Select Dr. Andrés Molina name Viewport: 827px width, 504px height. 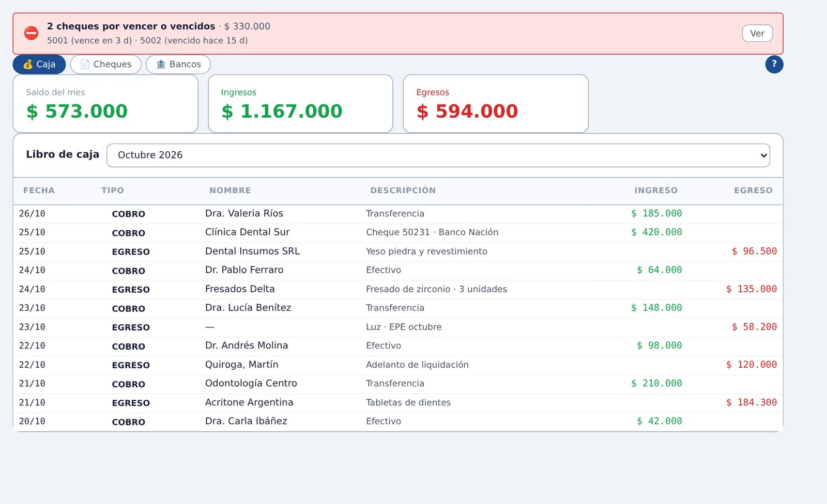247,345
